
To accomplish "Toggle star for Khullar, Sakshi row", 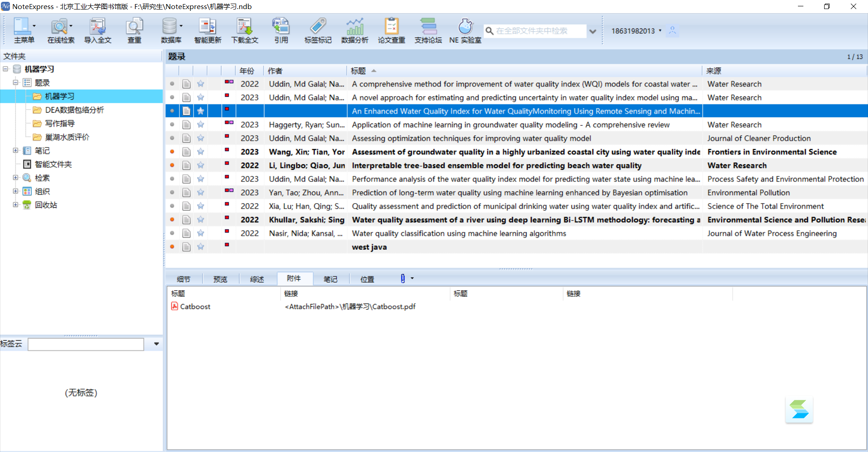I will click(201, 219).
